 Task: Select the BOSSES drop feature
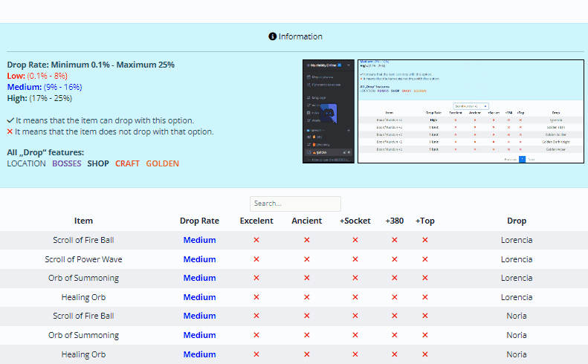(x=66, y=163)
